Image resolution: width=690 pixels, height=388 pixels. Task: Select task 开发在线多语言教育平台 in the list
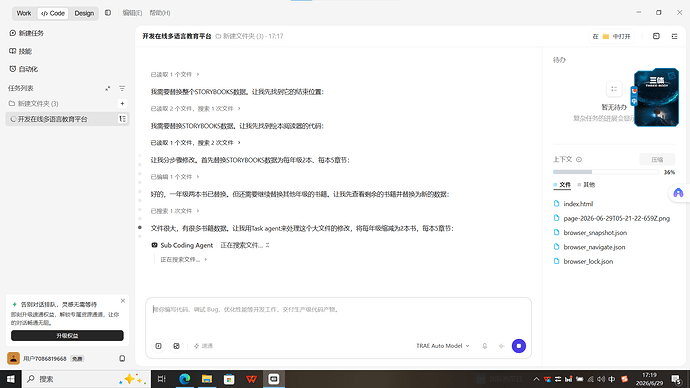(67, 119)
